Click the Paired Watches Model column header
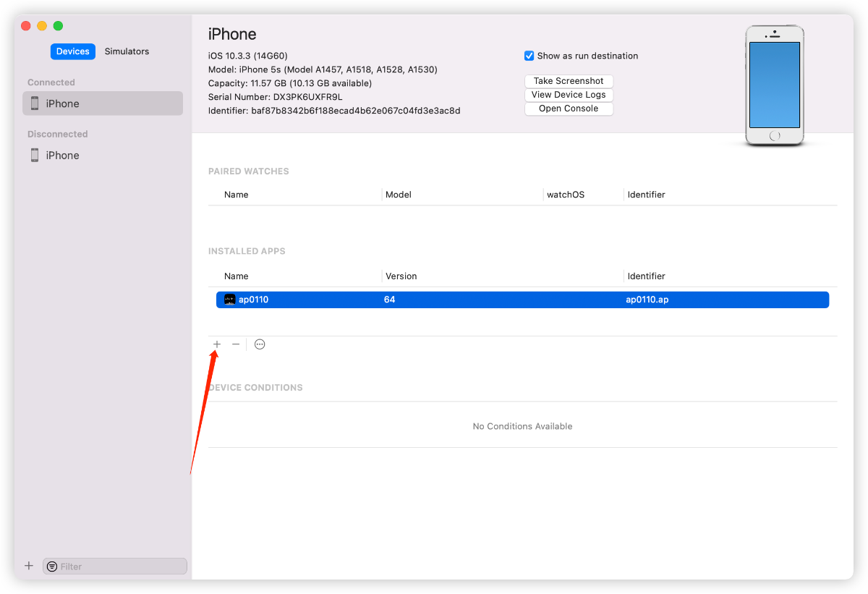The image size is (868, 594). tap(399, 195)
